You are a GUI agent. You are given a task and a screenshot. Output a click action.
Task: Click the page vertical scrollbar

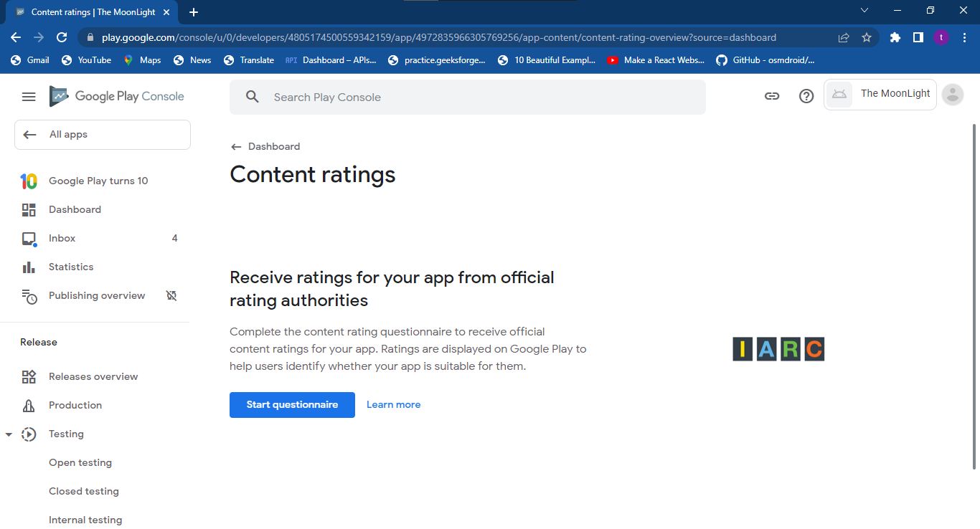point(974,297)
